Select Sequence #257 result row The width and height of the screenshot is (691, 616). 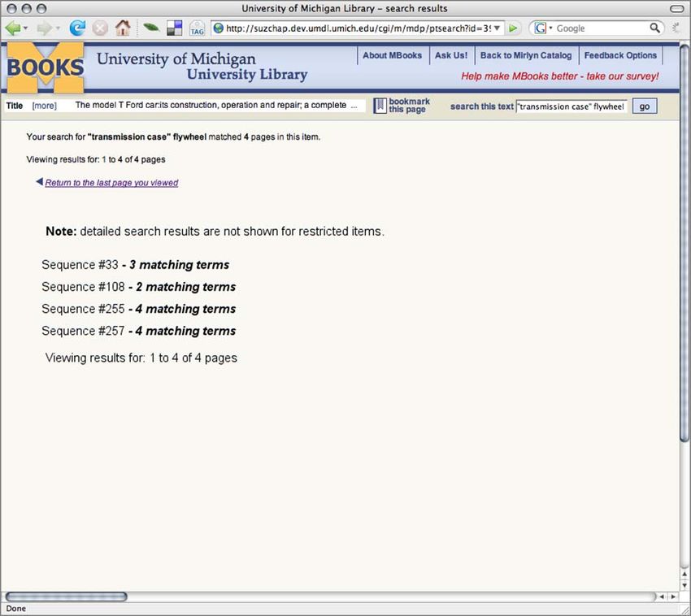[x=138, y=331]
